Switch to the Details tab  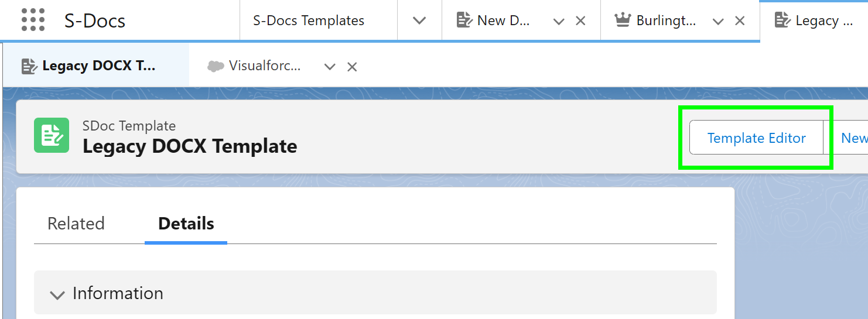(186, 224)
